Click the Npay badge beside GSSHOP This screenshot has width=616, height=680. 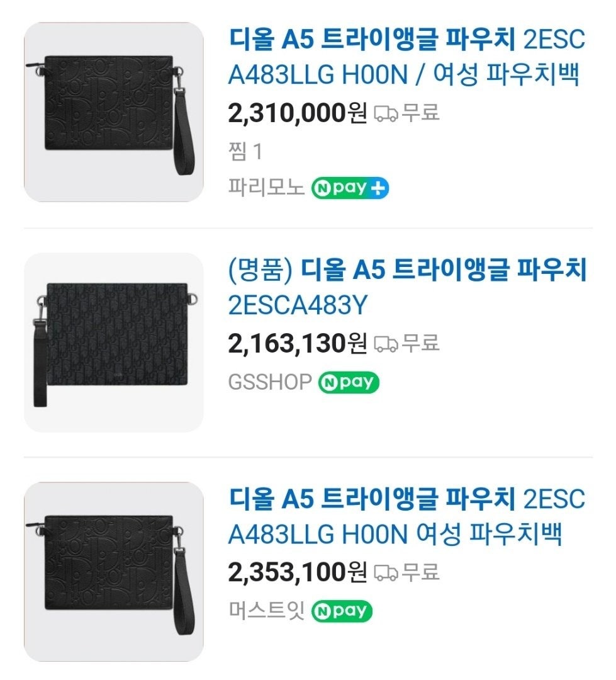point(349,382)
